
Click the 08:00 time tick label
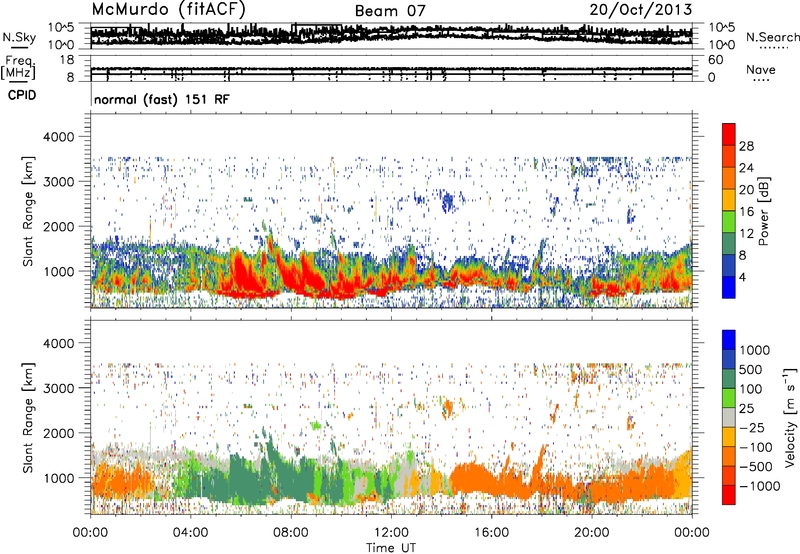[x=291, y=533]
